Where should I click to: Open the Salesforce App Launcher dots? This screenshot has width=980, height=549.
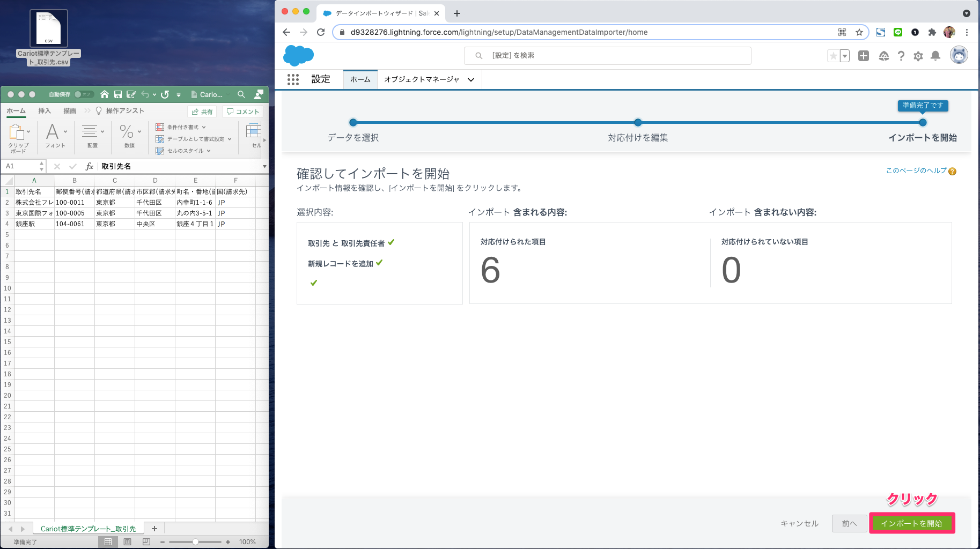pyautogui.click(x=293, y=79)
